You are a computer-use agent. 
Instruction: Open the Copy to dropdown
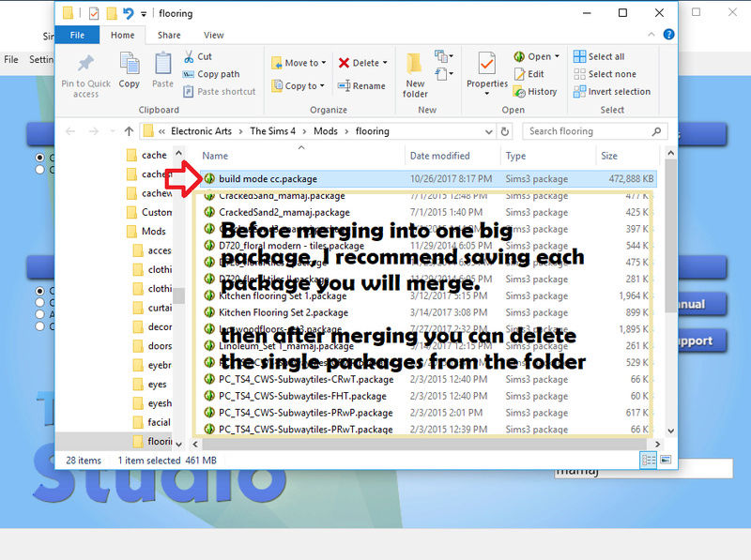[x=298, y=86]
